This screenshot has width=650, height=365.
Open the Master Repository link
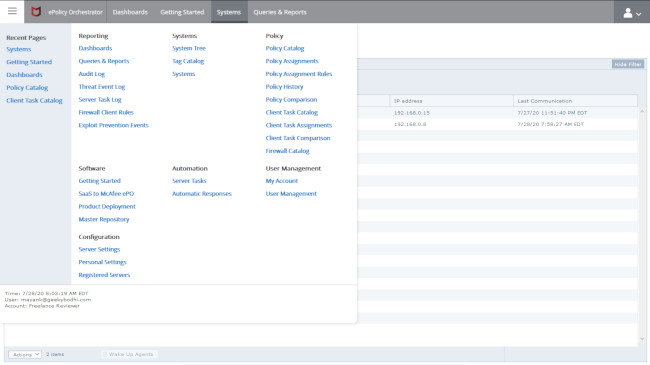pos(104,219)
